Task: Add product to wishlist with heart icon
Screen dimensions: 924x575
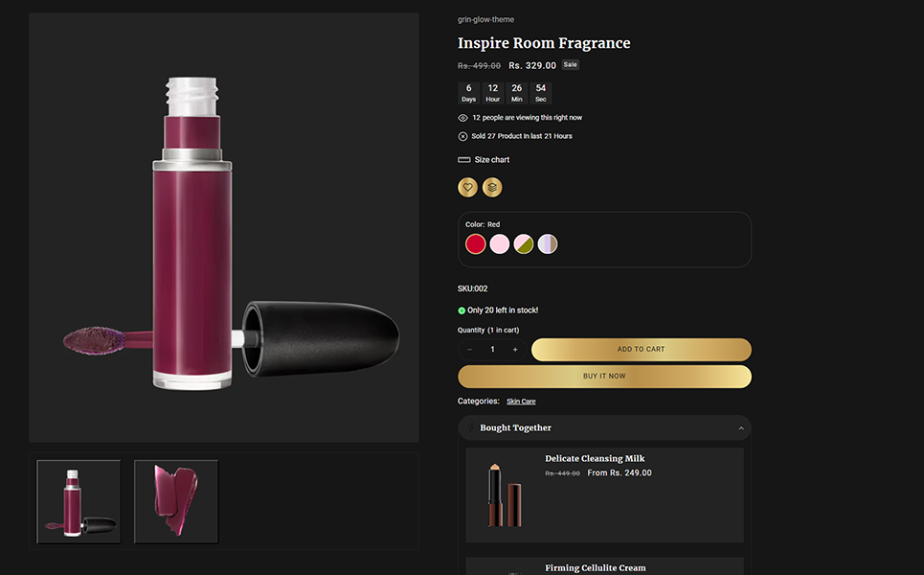Action: (467, 188)
